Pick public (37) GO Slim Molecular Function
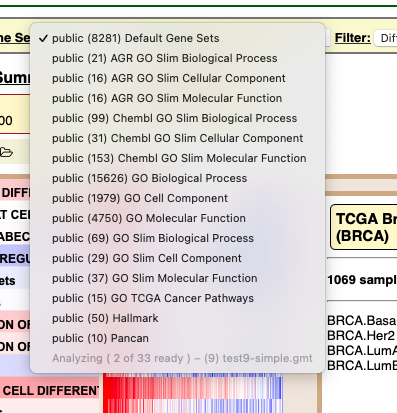397x413 pixels. point(177,278)
